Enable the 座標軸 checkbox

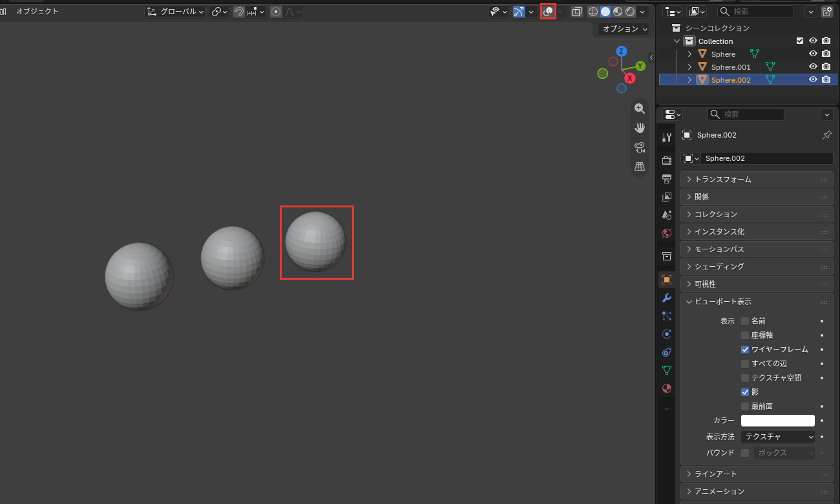coord(745,335)
